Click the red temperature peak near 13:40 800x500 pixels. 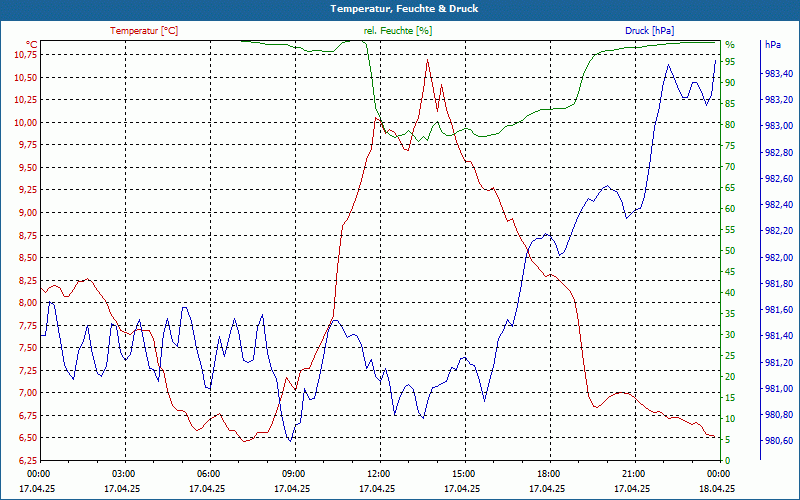[428, 60]
